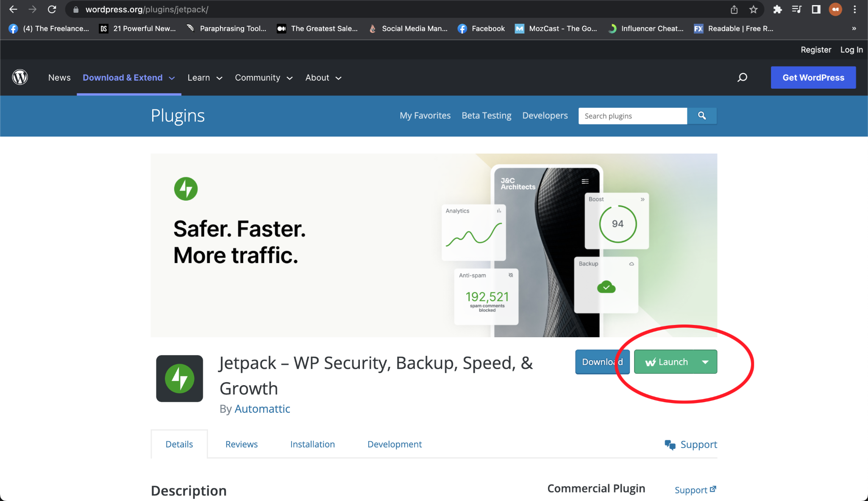This screenshot has height=501, width=868.
Task: Switch to the Reviews tab
Action: tap(242, 444)
